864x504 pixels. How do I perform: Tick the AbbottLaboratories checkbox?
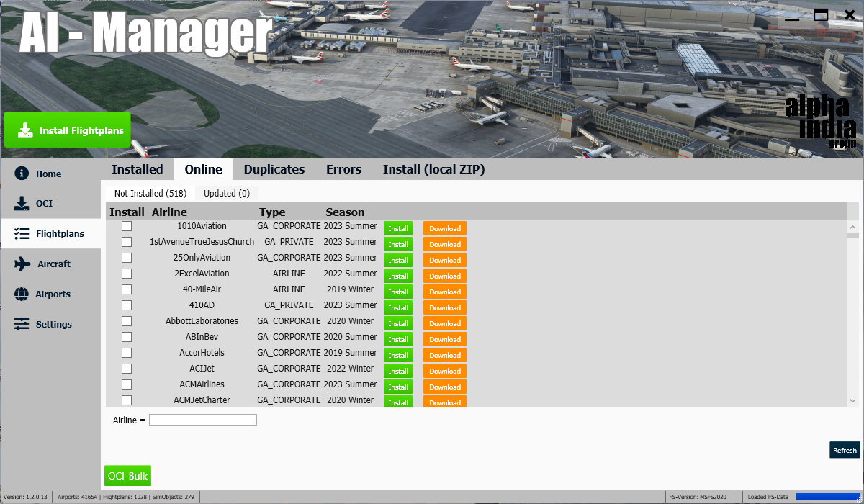(x=127, y=321)
